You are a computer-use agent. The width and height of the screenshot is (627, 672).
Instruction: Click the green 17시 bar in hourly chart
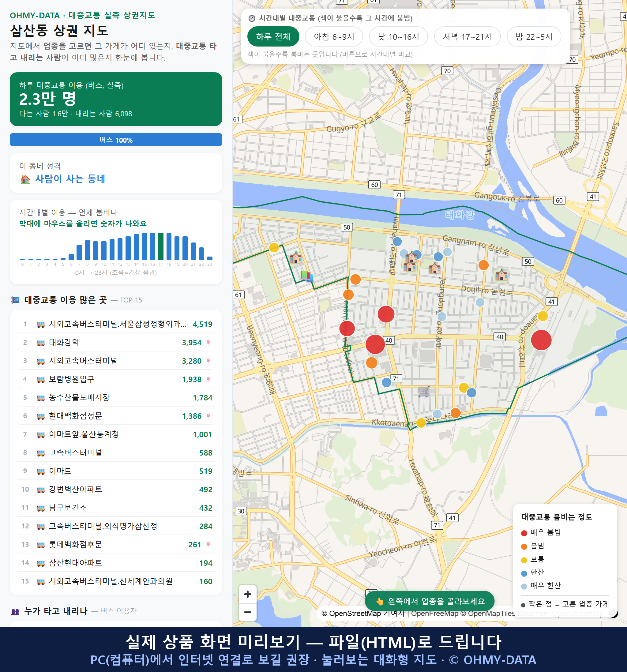161,246
